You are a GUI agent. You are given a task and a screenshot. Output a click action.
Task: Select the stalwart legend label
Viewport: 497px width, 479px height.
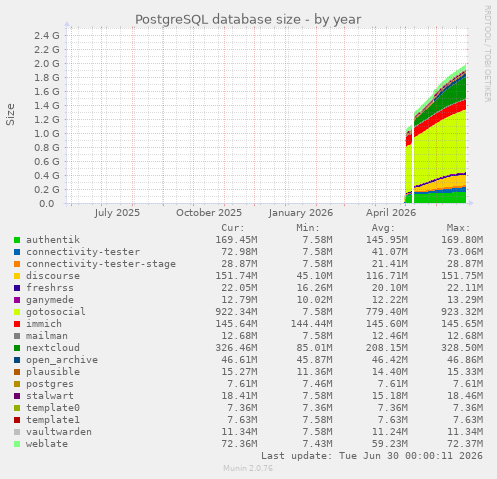click(50, 396)
